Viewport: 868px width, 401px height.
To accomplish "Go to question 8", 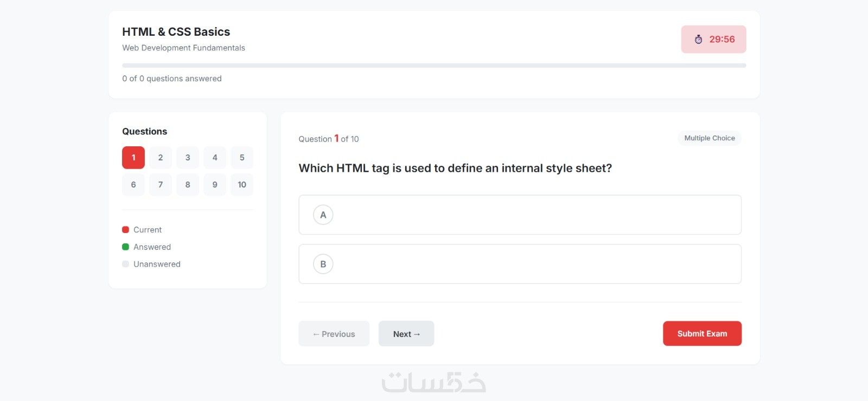I will [x=188, y=185].
